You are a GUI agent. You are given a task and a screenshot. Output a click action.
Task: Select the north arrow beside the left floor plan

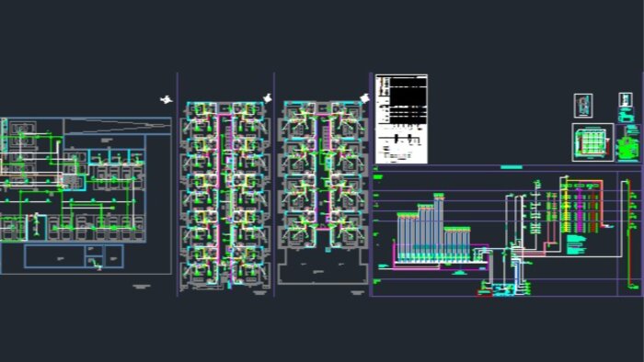click(x=167, y=99)
